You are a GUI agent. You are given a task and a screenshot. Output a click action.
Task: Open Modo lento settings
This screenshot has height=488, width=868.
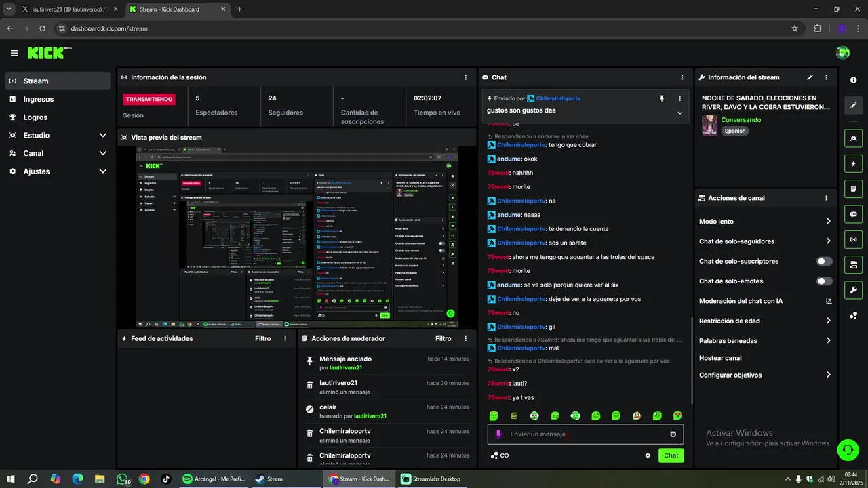tap(765, 222)
